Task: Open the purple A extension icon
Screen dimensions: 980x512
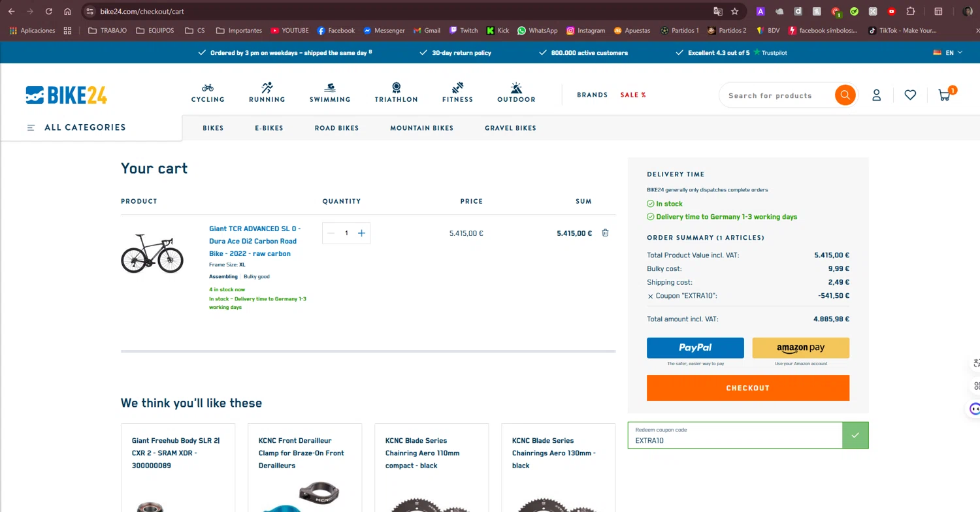Action: tap(760, 11)
